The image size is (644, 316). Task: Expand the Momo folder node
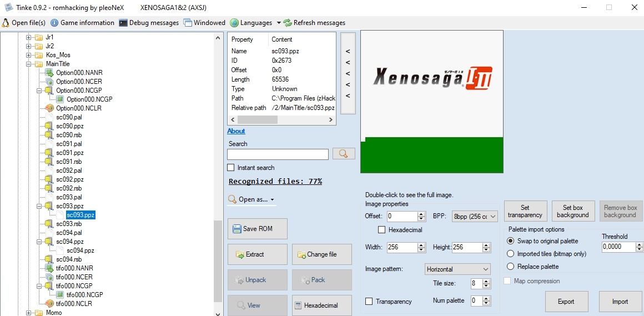pos(29,313)
